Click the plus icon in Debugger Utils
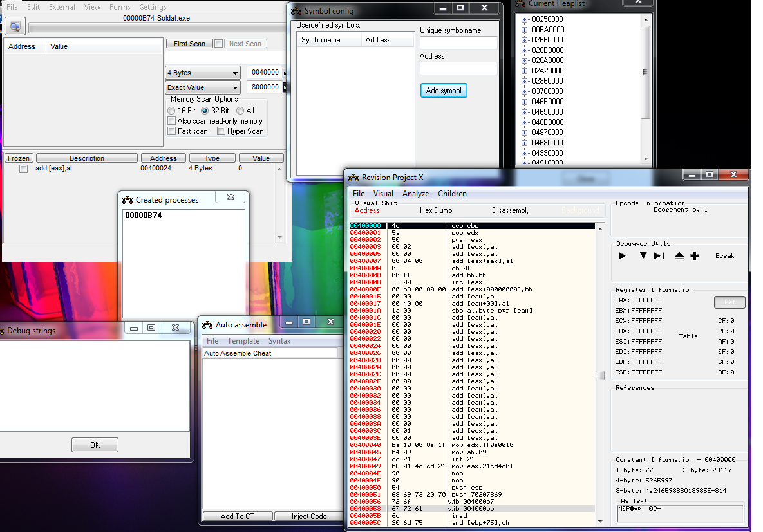This screenshot has width=763, height=532. tap(695, 256)
